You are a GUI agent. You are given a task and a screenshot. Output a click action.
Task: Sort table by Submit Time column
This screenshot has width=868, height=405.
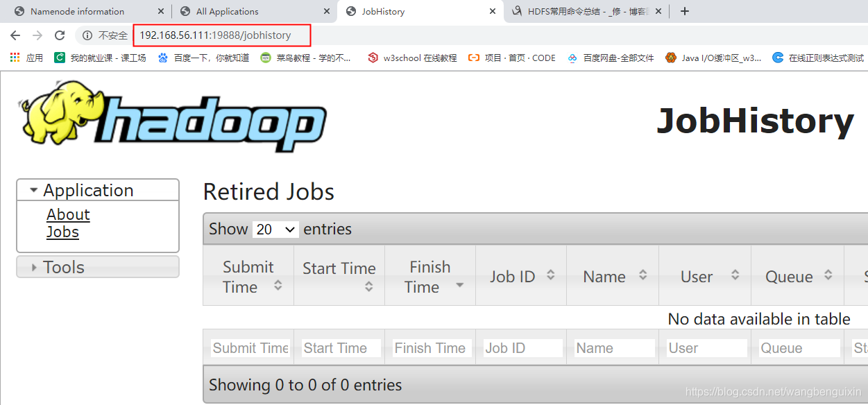click(x=248, y=276)
